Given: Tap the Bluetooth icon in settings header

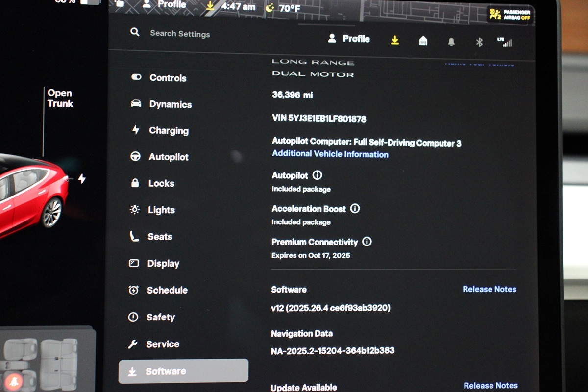Looking at the screenshot, I should (479, 42).
